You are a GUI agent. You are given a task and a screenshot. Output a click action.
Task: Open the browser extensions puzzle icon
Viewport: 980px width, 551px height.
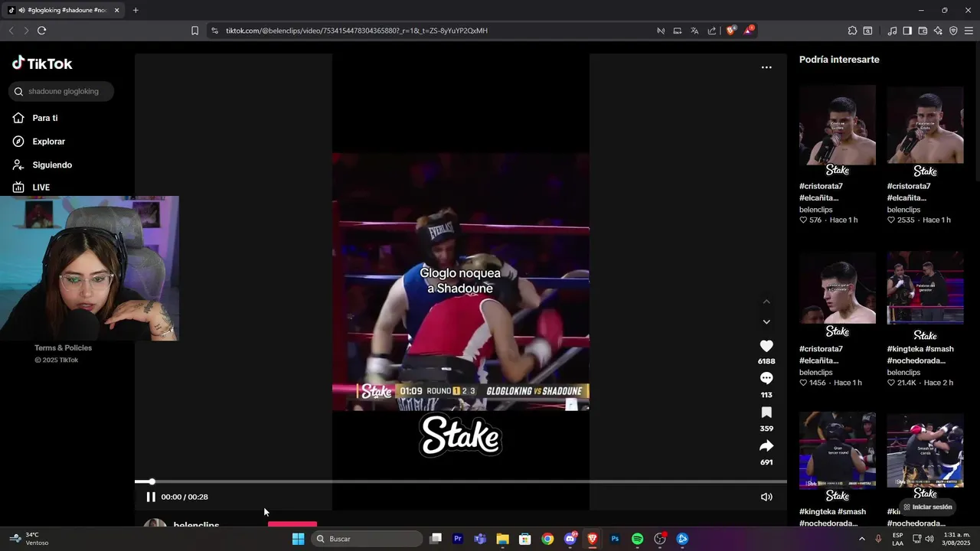852,31
